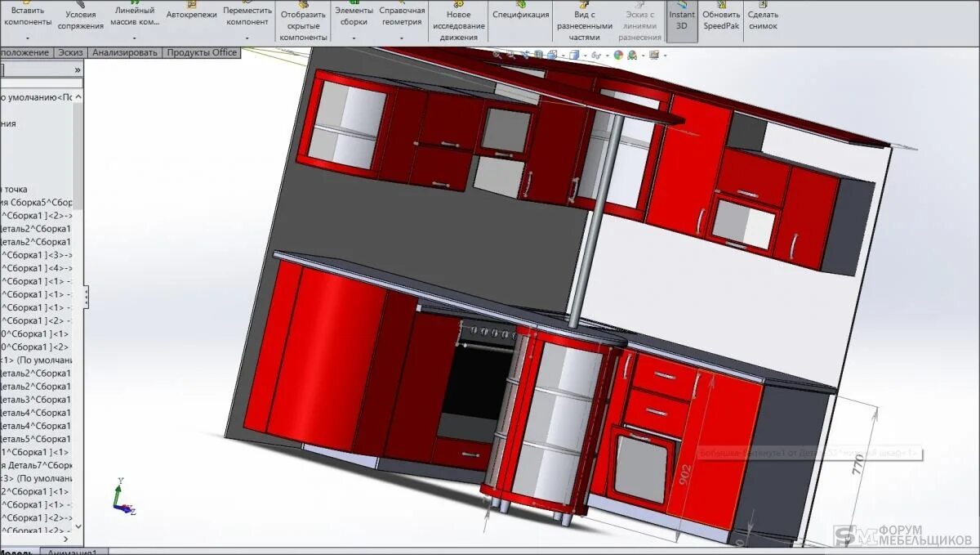Collapse feature tree panel with » chevron
Screen dimensions: 980x555
click(x=78, y=70)
